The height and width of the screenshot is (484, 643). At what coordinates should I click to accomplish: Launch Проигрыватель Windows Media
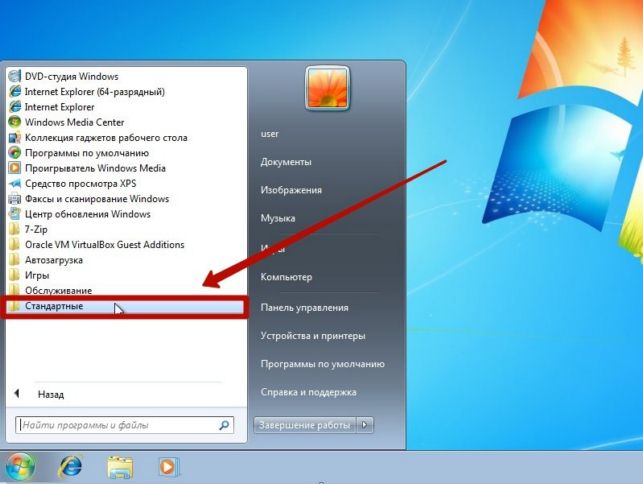[x=87, y=168]
